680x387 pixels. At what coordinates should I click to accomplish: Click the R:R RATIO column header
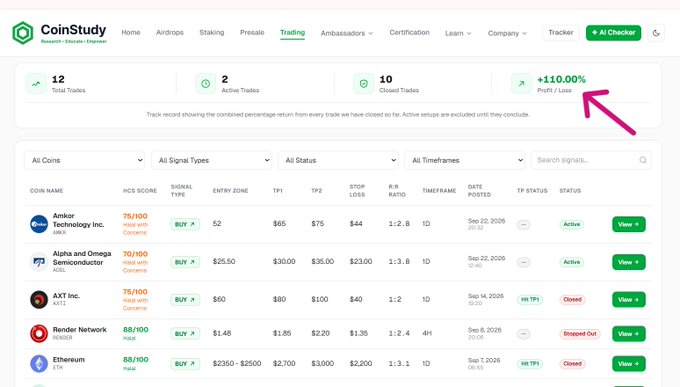point(397,190)
